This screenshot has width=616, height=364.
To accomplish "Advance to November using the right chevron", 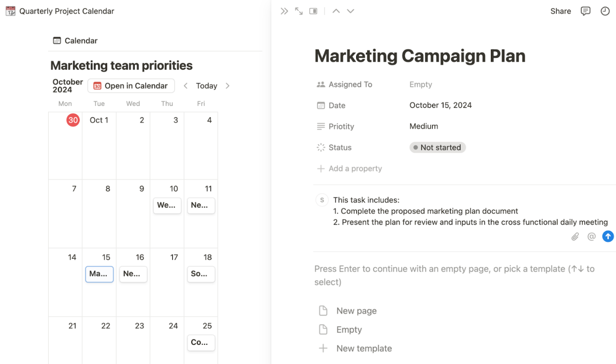I will click(227, 85).
